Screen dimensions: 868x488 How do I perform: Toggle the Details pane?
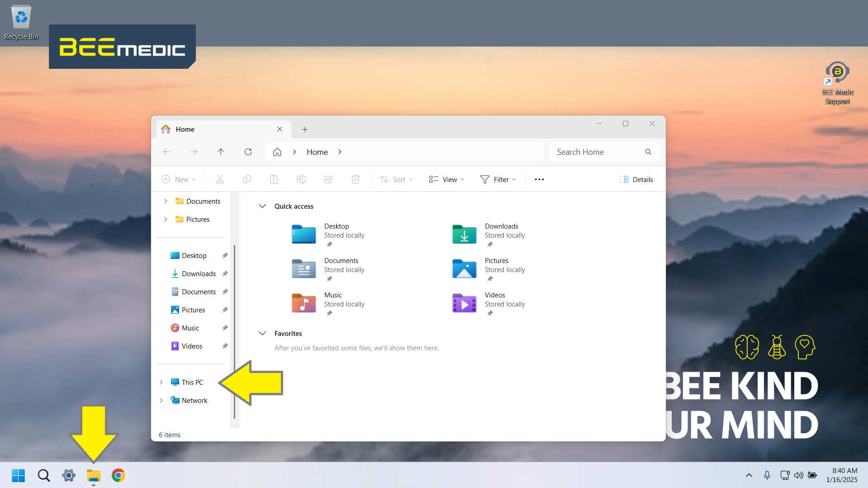(x=636, y=179)
